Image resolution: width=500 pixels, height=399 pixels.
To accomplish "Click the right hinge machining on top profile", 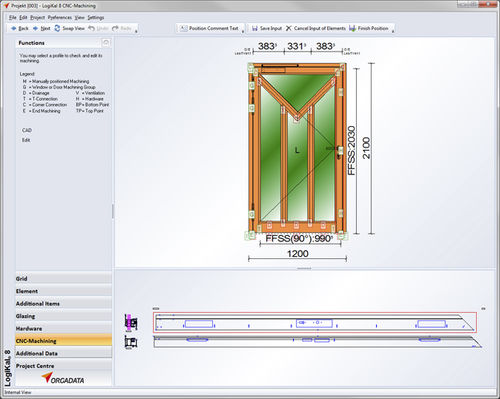I will [x=431, y=324].
